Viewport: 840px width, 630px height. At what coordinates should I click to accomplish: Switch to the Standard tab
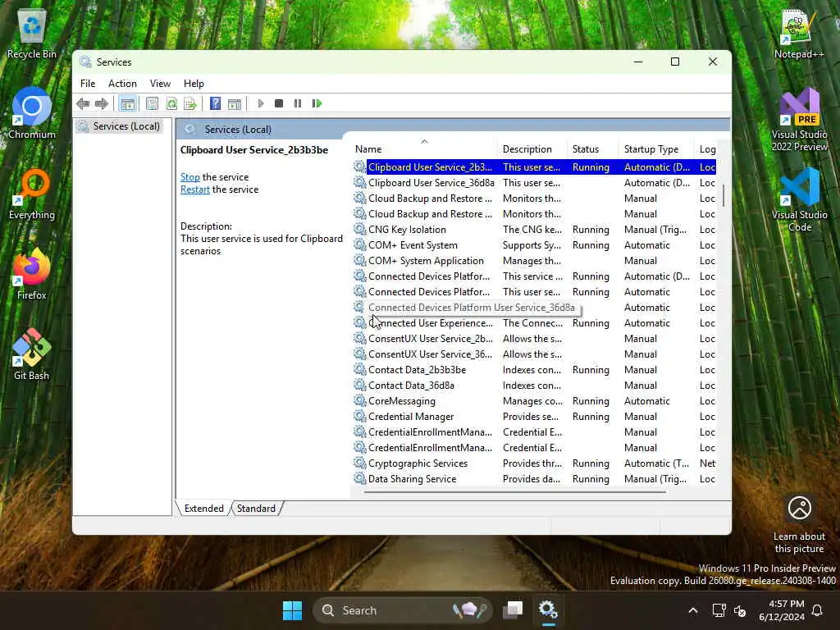pyautogui.click(x=256, y=509)
